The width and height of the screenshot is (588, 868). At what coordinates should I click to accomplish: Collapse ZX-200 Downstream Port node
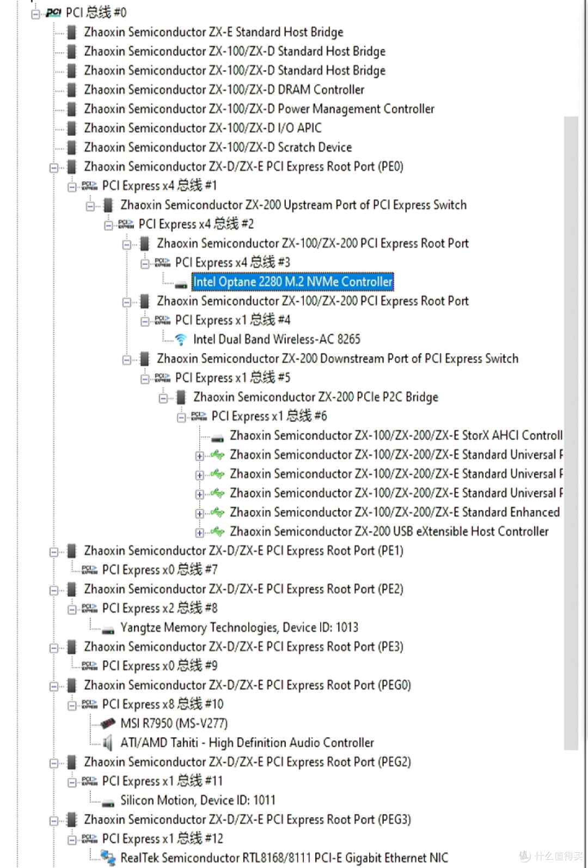pos(127,360)
